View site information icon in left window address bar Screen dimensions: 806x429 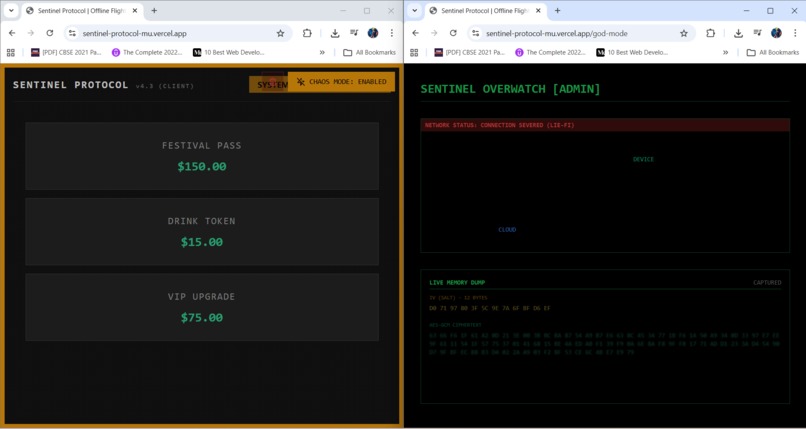point(72,33)
